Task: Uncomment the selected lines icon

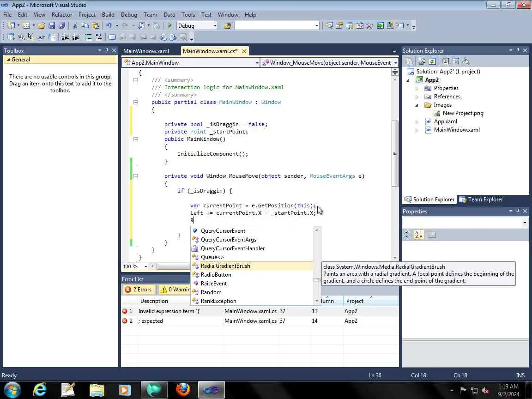Action: [99, 37]
